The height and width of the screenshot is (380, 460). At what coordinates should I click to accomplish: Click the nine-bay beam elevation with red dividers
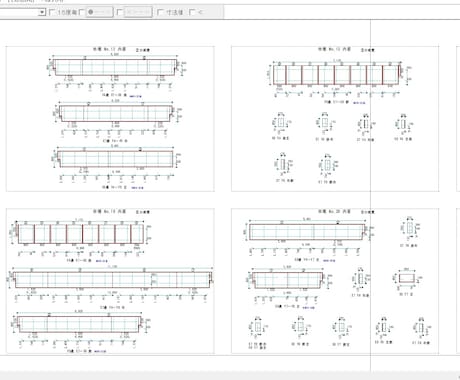(x=336, y=75)
